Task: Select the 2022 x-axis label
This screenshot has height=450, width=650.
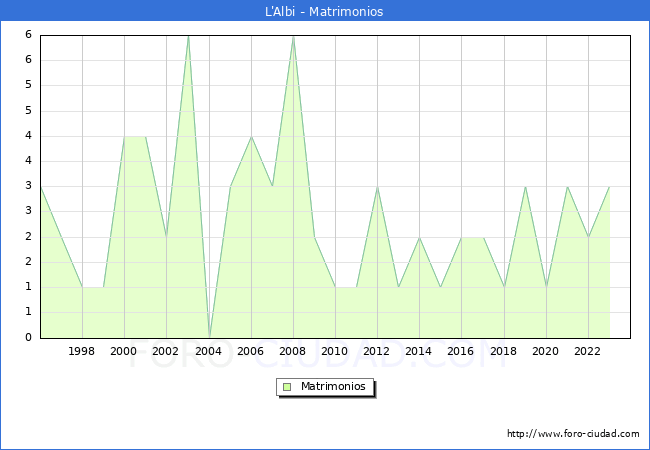Action: [x=587, y=351]
